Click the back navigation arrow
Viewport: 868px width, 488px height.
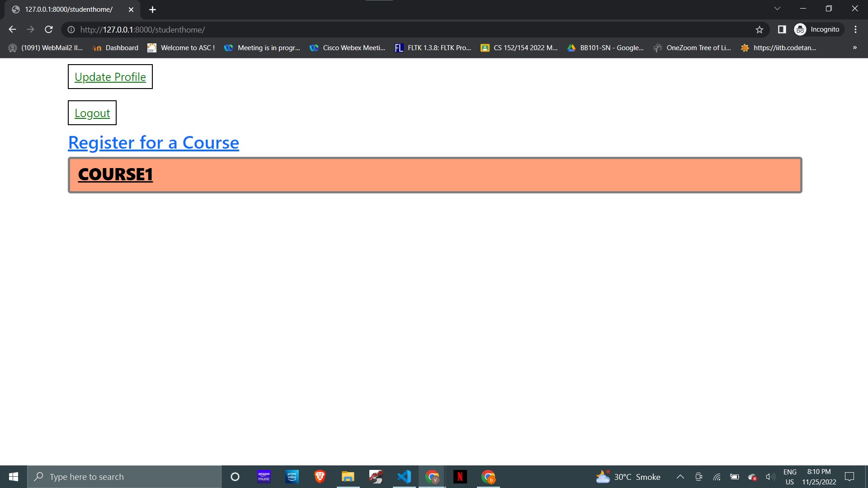pyautogui.click(x=12, y=29)
